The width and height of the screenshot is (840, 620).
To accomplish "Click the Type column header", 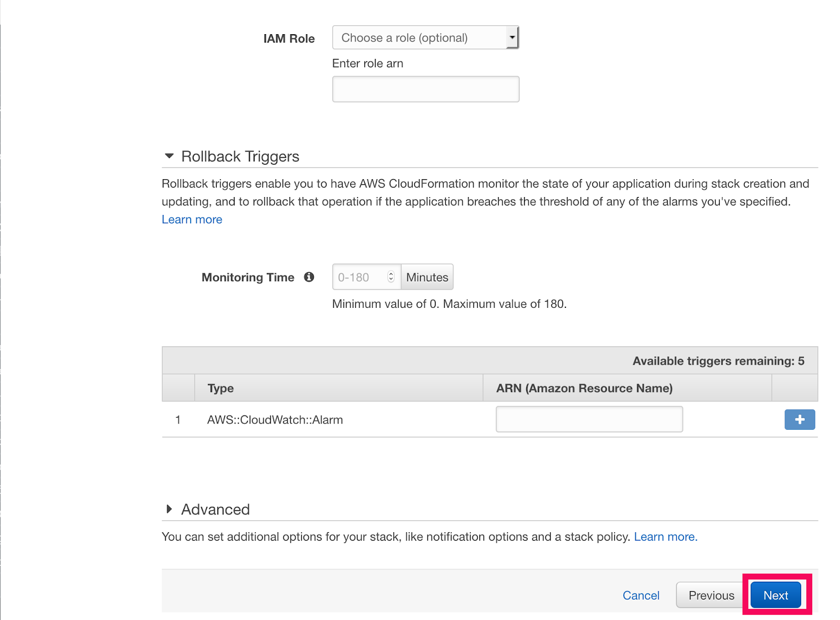I will [220, 388].
